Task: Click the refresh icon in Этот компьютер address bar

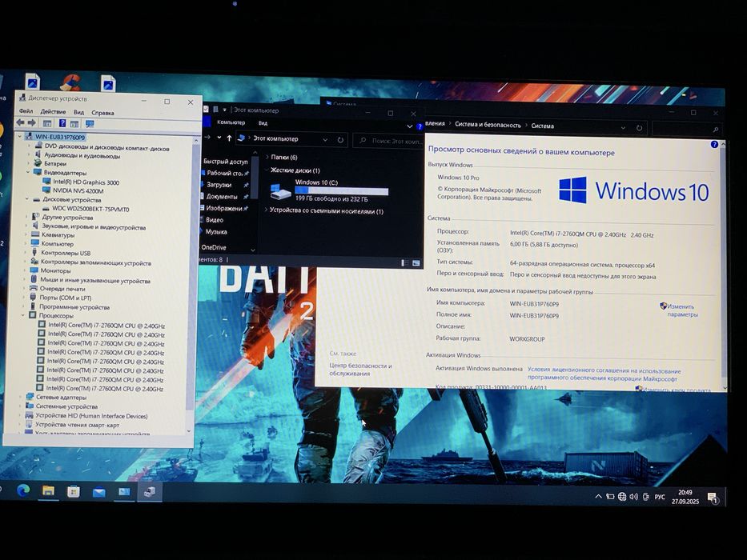Action: [x=340, y=140]
